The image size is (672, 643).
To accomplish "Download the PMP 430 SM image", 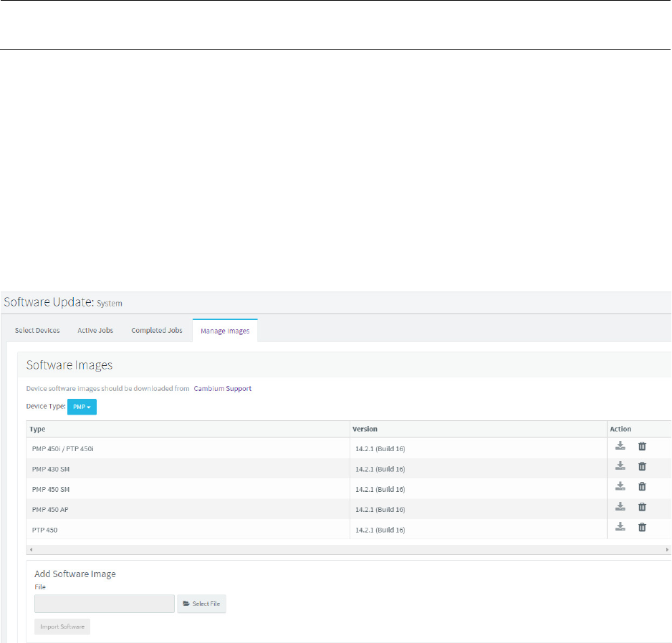I will pyautogui.click(x=620, y=466).
